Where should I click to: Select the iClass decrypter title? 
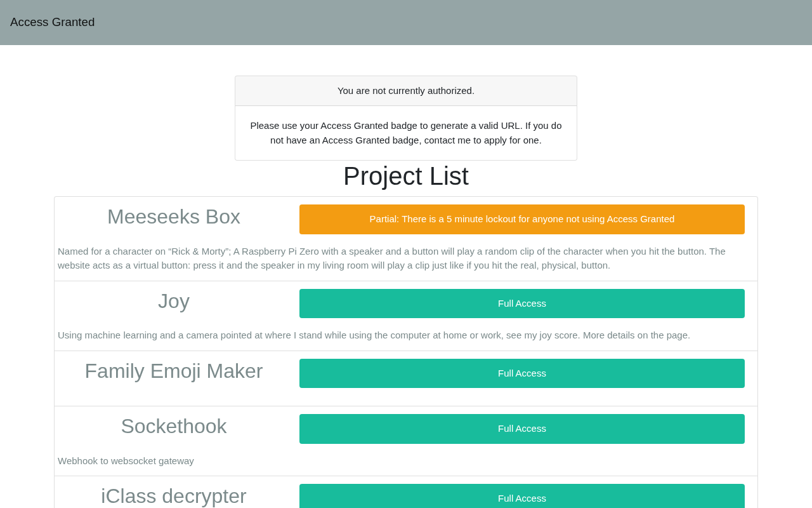173,496
